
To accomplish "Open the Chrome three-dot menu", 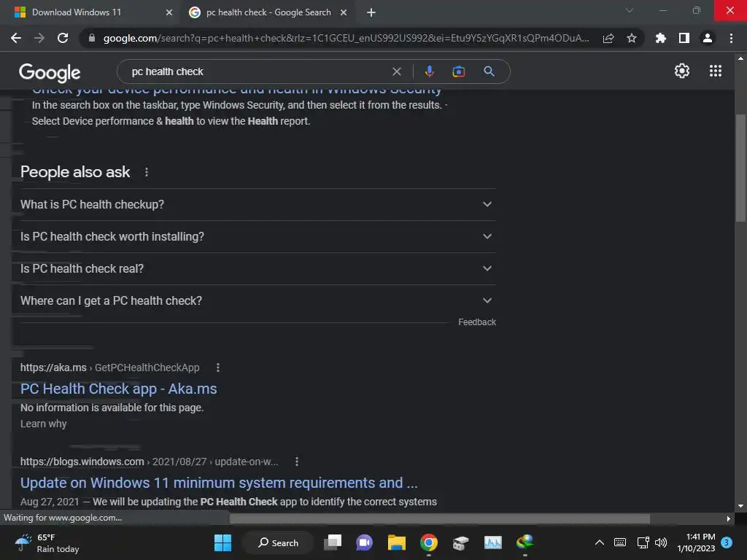I will coord(731,38).
